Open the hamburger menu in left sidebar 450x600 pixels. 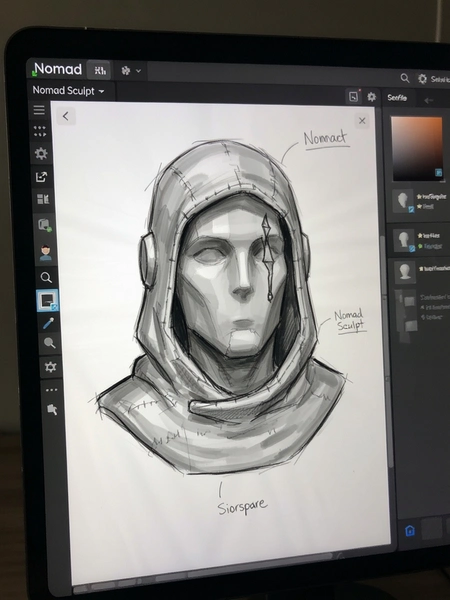coord(39,110)
